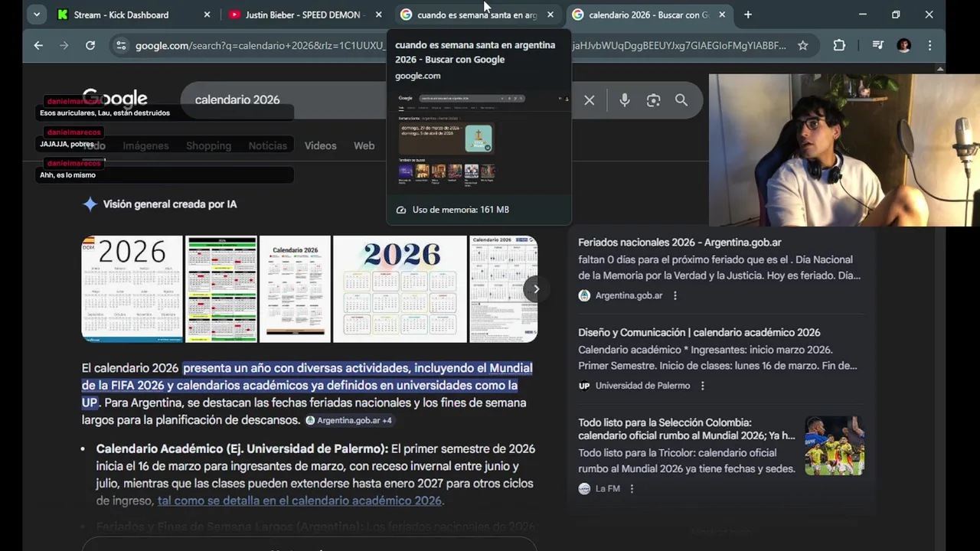
Task: View site information icon in address bar
Action: (x=120, y=46)
